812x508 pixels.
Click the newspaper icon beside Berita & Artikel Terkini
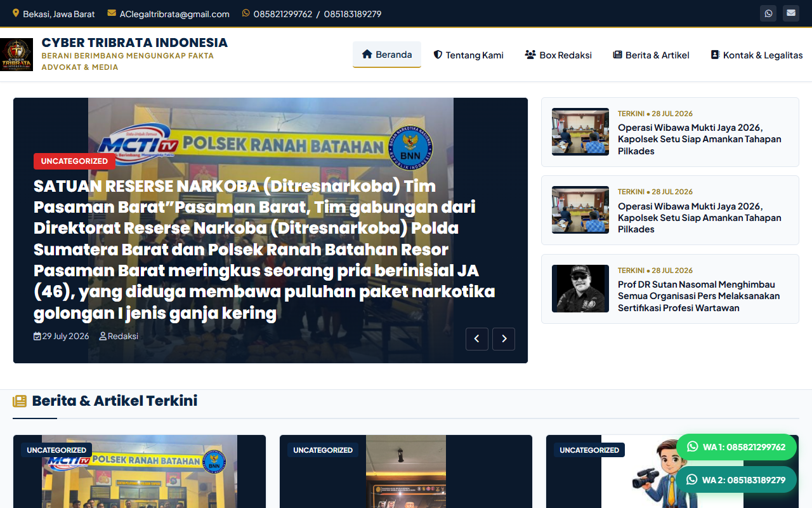point(20,401)
